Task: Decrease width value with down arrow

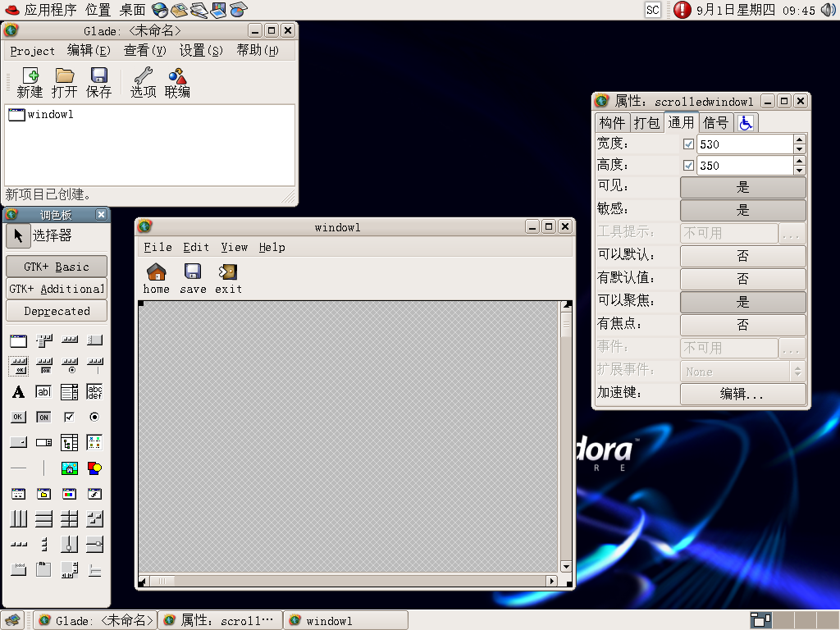Action: [799, 149]
